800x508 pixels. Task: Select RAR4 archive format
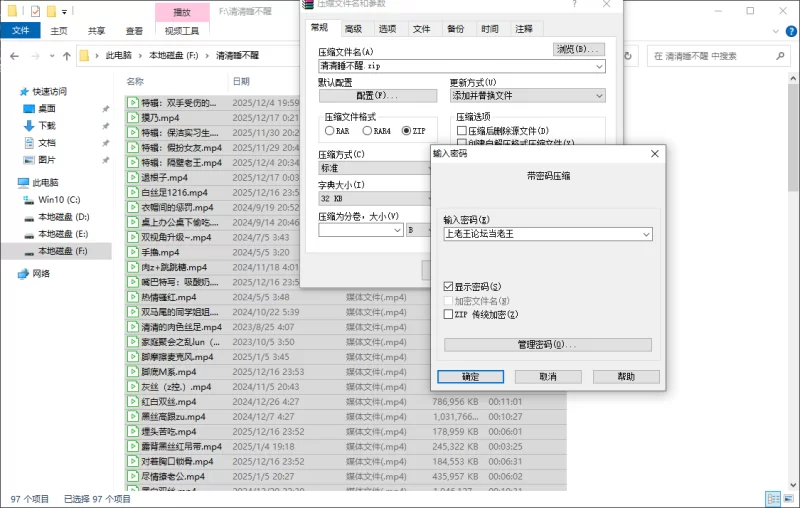coord(367,131)
